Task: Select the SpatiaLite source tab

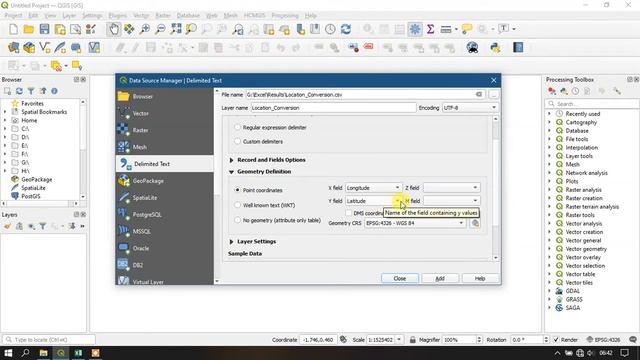Action: point(164,198)
